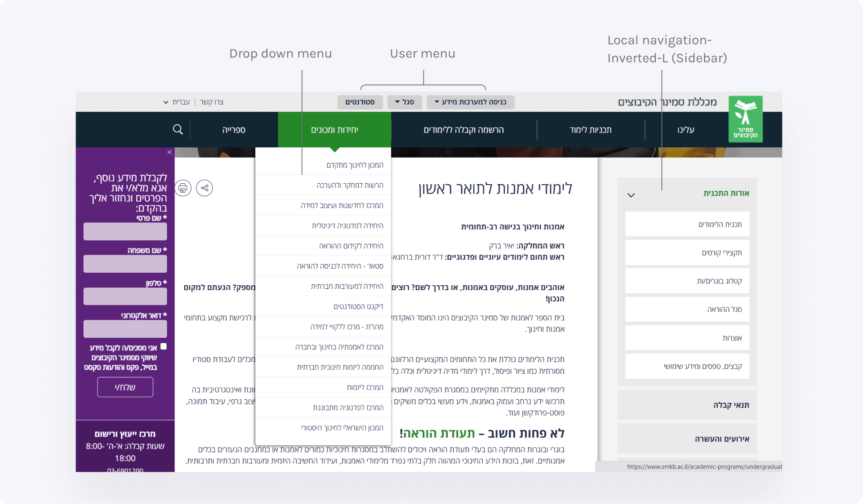Click the page heading לימודי אמנות לתואר ראשון
The height and width of the screenshot is (504, 863).
(x=495, y=189)
